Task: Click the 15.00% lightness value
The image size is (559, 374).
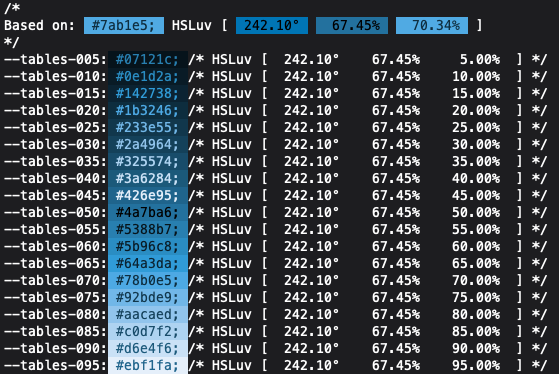Action: (476, 93)
